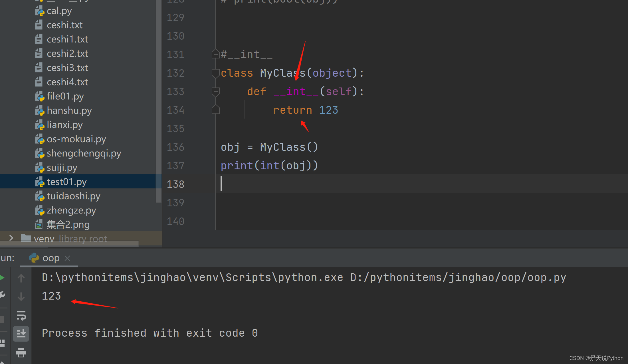This screenshot has width=628, height=364.
Task: Click Python icon of cal.py
Action: pos(40,11)
